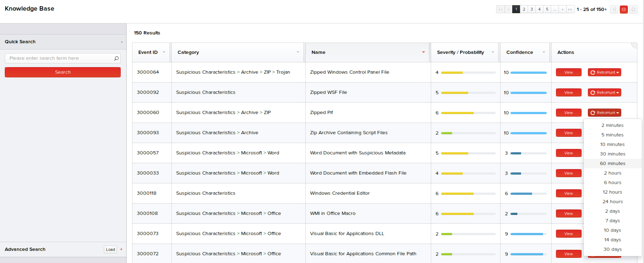Go to the next page arrow
Image resolution: width=644 pixels, height=263 pixels.
(563, 10)
